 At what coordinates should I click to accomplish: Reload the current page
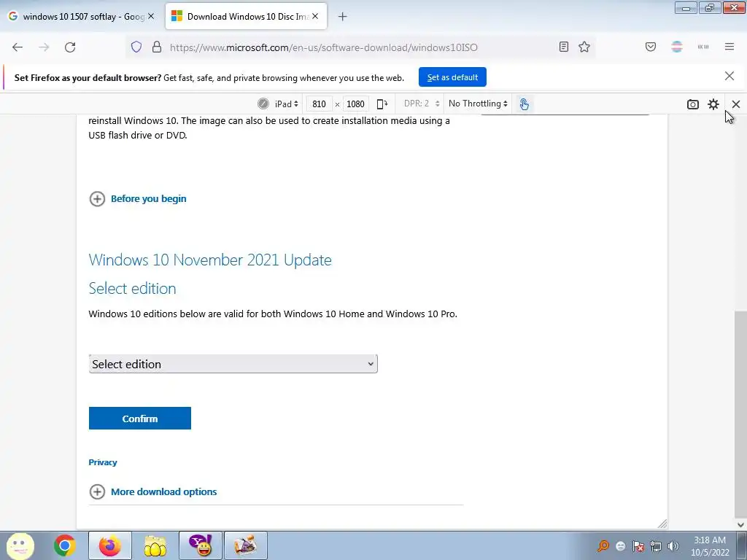pyautogui.click(x=70, y=47)
